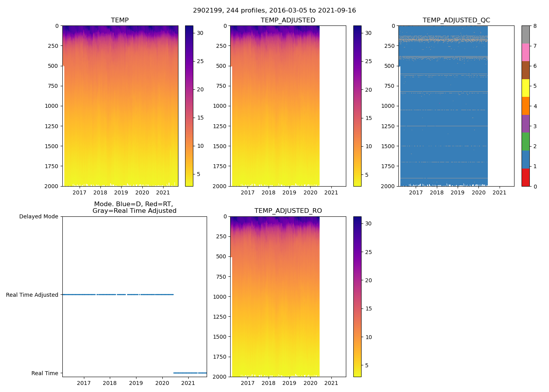Choose the purple block in QC colorbar
Image resolution: width=549 pixels, height=392 pixels.
point(525,123)
